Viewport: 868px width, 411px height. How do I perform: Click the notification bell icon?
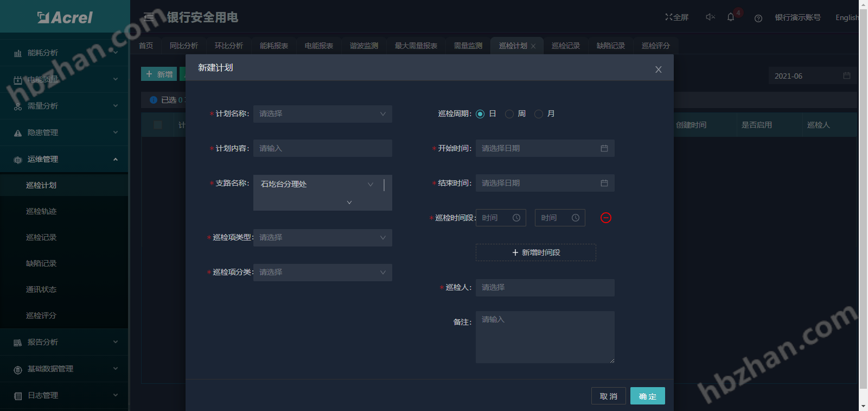(x=731, y=17)
